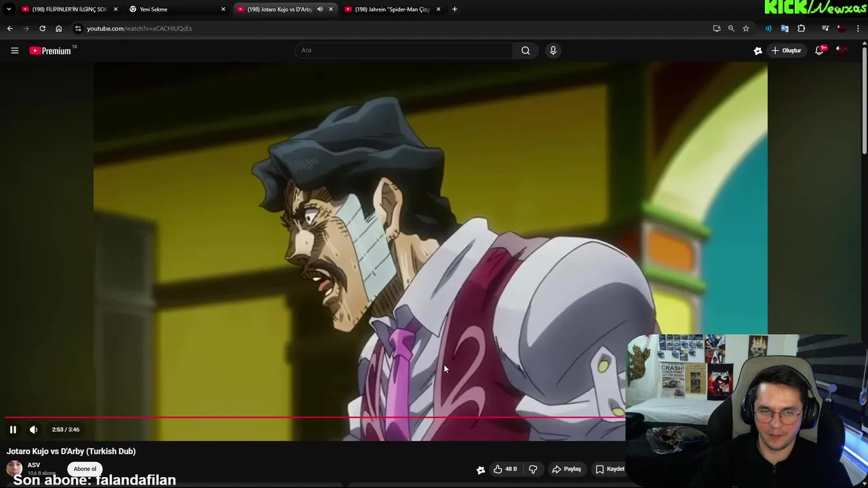Share the video via Paylaş

(566, 469)
